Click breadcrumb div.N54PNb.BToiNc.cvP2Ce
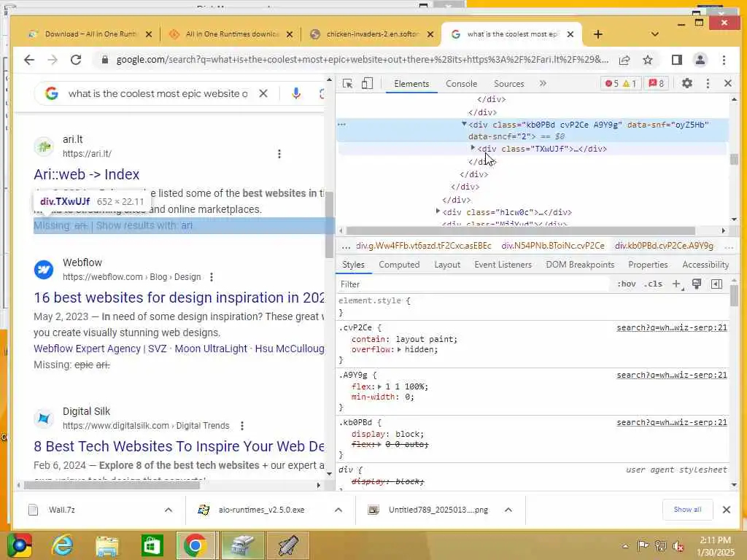This screenshot has width=747, height=560. (553, 246)
